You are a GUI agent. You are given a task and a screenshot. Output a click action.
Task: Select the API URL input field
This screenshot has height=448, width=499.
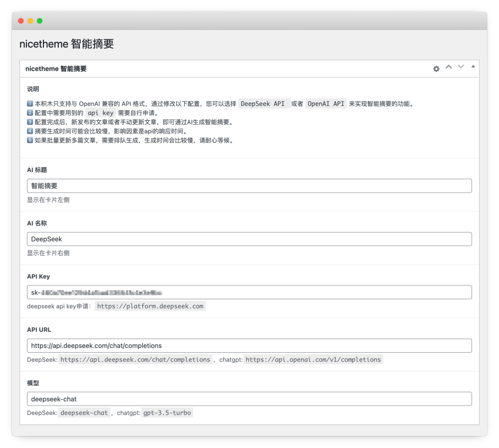(249, 346)
